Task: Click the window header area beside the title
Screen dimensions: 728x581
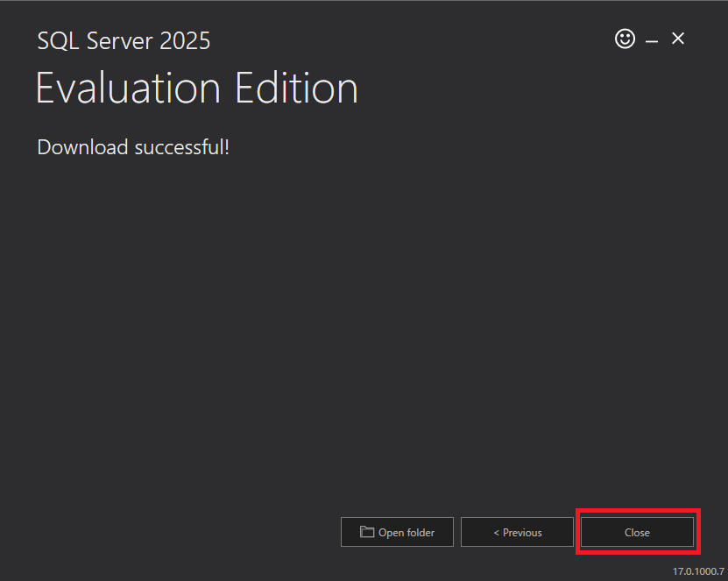Action: click(408, 39)
